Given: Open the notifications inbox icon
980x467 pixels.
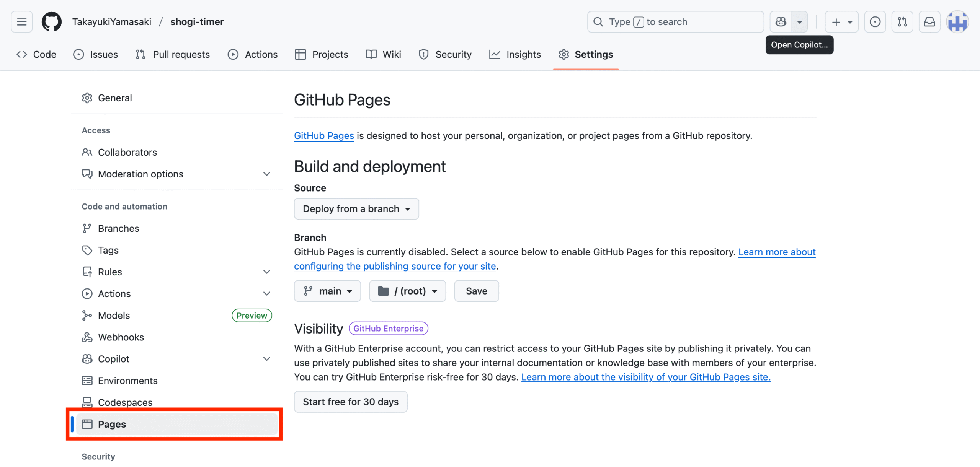Looking at the screenshot, I should [929, 22].
